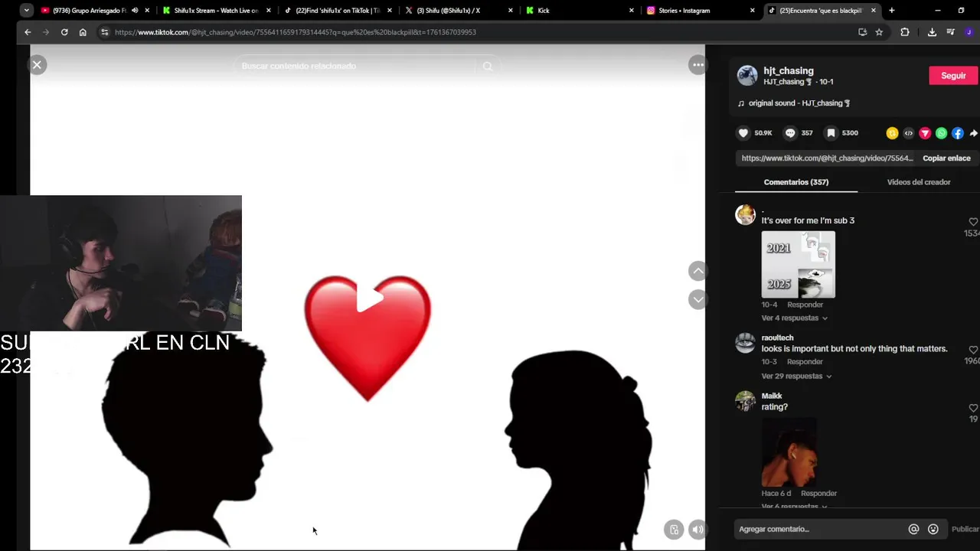Insert a mention with the @ icon
Viewport: 980px width, 551px height.
[913, 529]
